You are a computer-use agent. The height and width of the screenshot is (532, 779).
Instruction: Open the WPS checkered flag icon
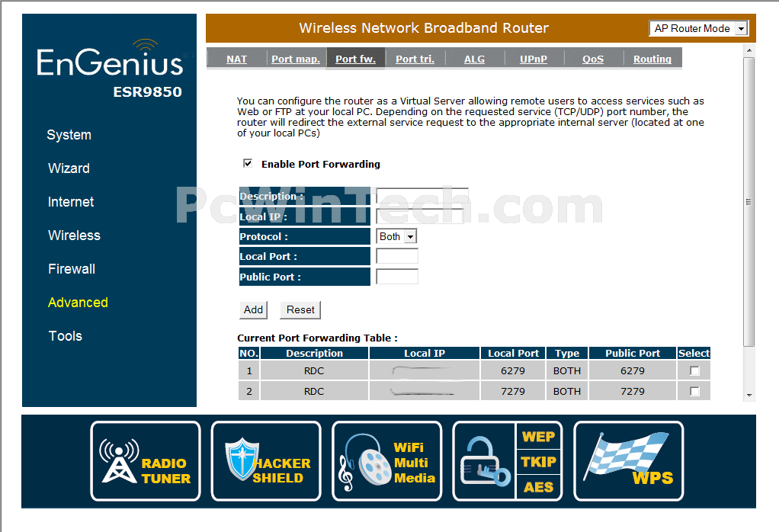(629, 461)
